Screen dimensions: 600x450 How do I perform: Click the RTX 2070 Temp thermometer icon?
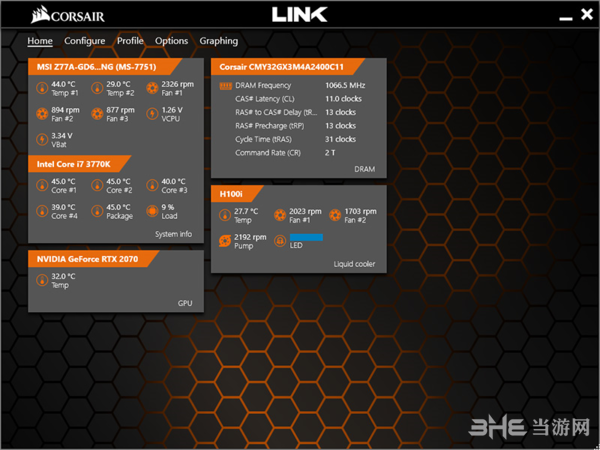(42, 280)
